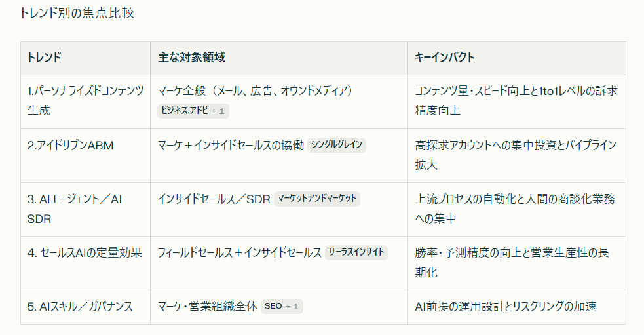Open the シングルグレイン citation chip
The height and width of the screenshot is (335, 644).
coord(336,145)
